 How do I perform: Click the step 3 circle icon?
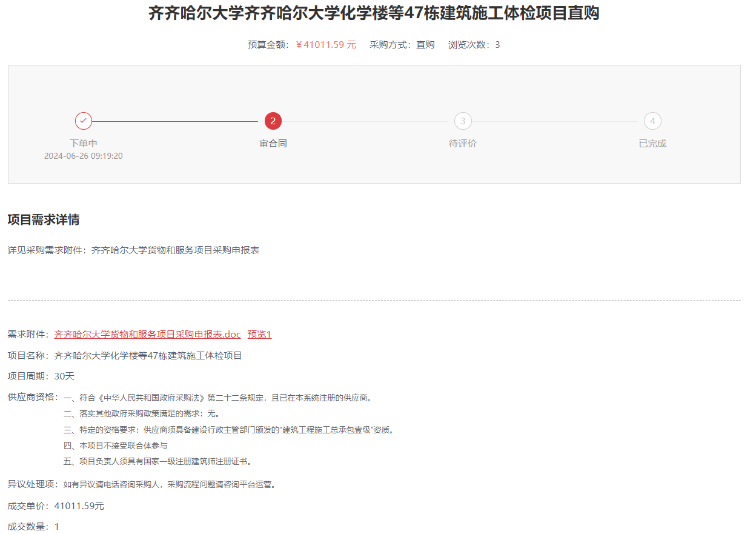(463, 121)
